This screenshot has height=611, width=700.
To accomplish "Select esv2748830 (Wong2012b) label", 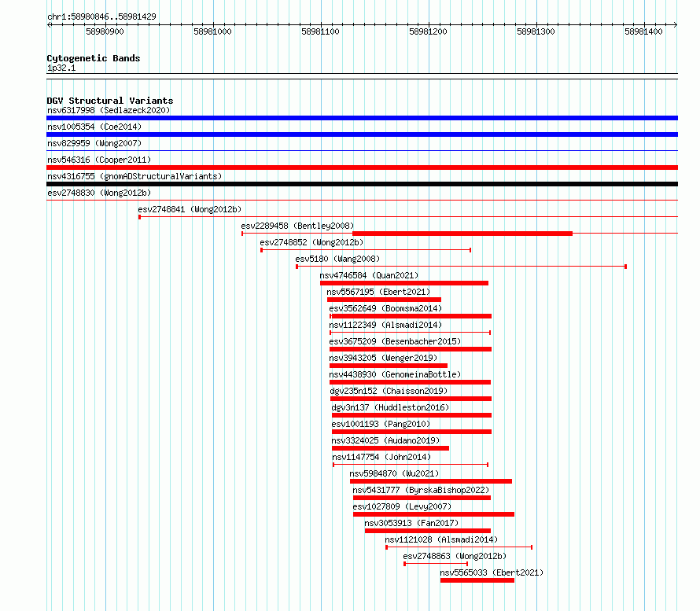I will (x=99, y=193).
